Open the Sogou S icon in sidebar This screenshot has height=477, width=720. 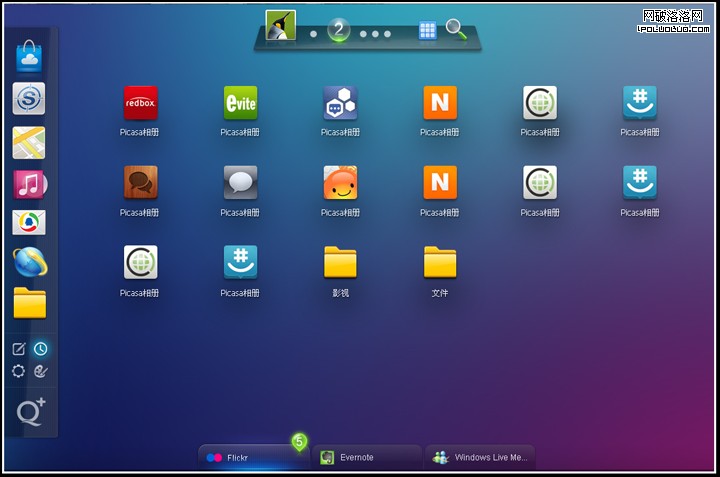pyautogui.click(x=29, y=98)
